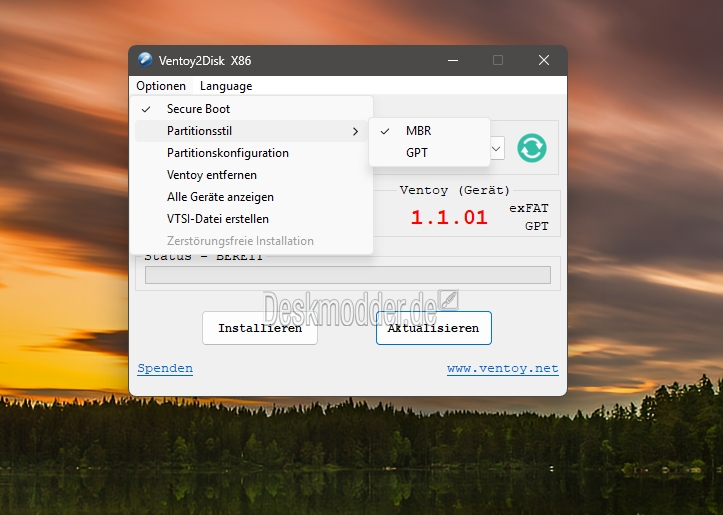
Task: Select MBR partition style
Action: (x=429, y=131)
